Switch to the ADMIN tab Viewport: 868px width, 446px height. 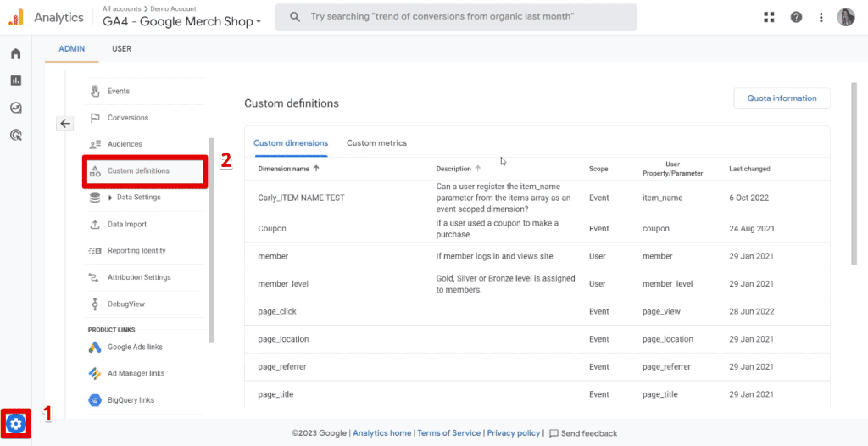pyautogui.click(x=72, y=49)
